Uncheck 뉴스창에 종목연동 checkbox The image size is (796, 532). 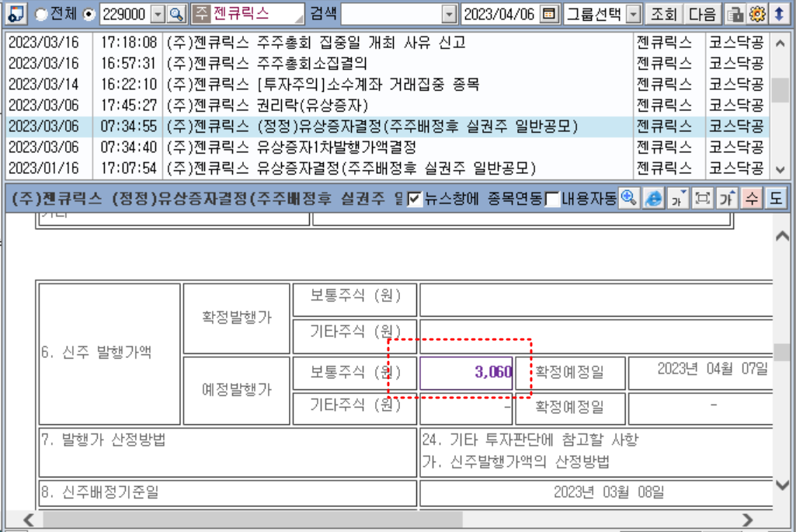tap(415, 199)
